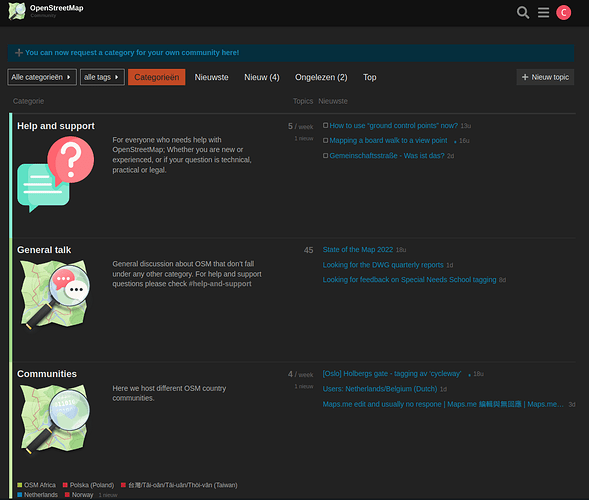
Task: Click the unsolved box before 'How to use ground control points'
Action: (x=325, y=125)
